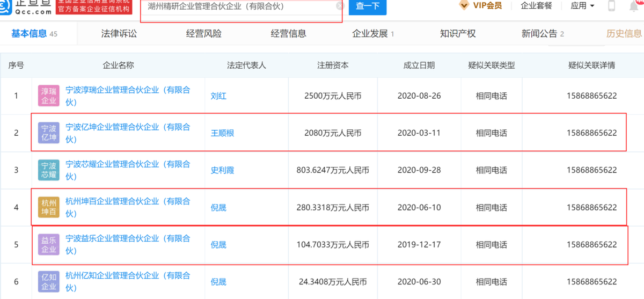Click the 查一下 search button

point(368,6)
